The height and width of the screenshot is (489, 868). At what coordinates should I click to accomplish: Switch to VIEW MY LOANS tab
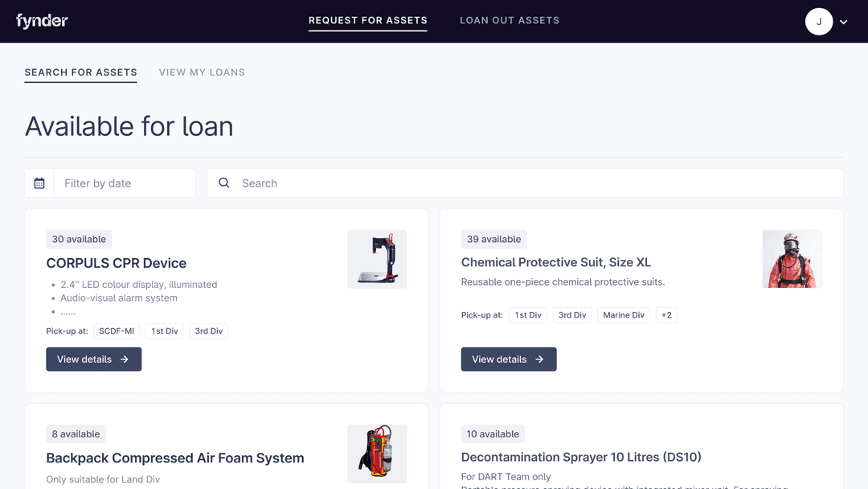[202, 72]
